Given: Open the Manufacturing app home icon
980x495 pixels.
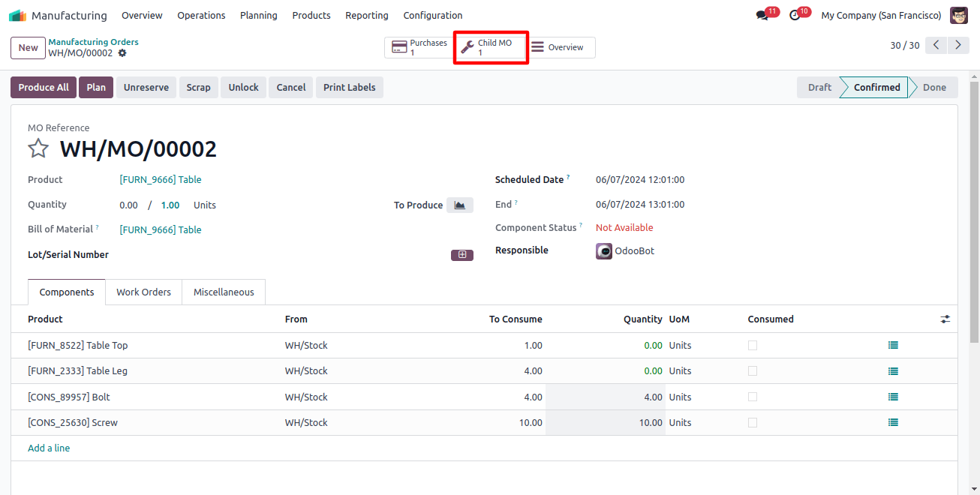Looking at the screenshot, I should coord(17,15).
